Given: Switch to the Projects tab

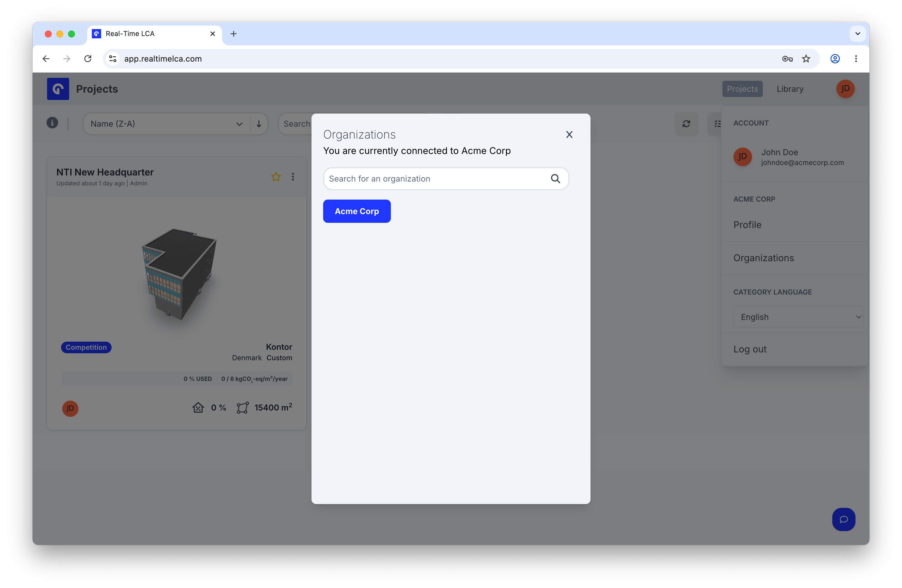Looking at the screenshot, I should click(742, 89).
